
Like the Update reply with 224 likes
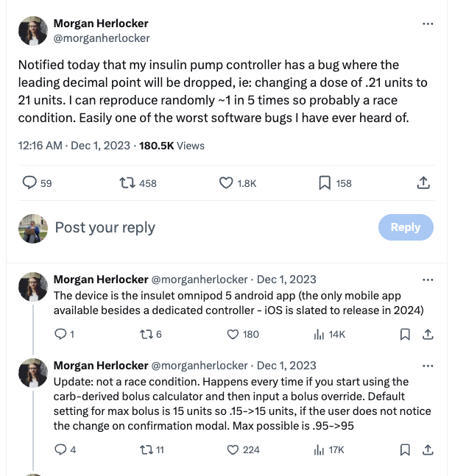coord(233,450)
